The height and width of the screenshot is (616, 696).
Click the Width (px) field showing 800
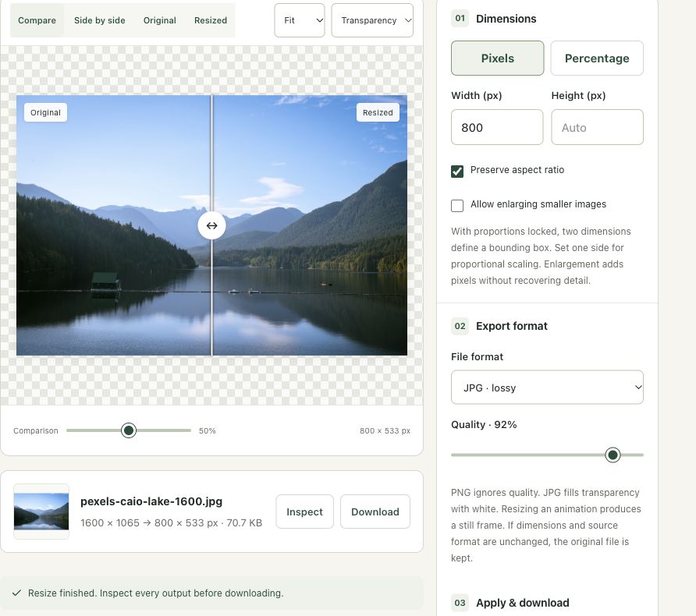click(497, 127)
